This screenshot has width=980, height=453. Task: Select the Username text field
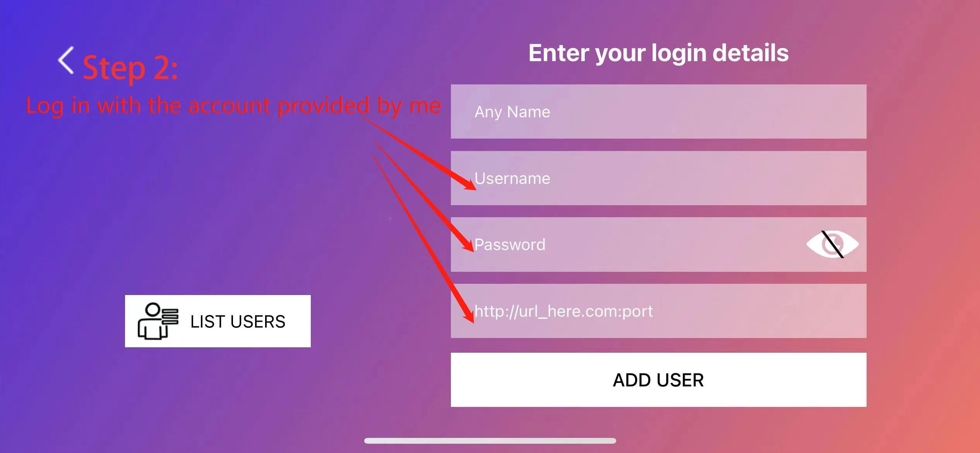(x=658, y=178)
